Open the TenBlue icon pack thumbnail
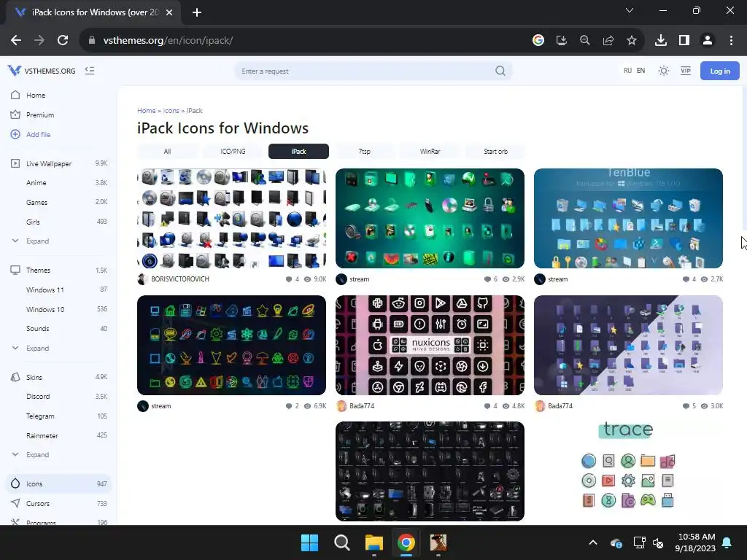 628,218
